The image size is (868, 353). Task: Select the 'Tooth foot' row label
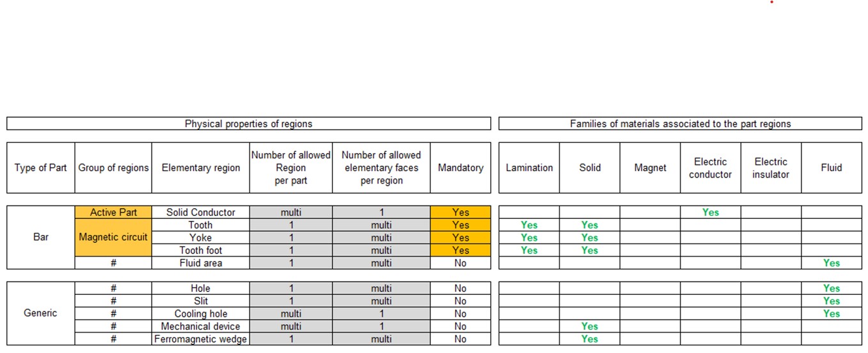pos(201,250)
